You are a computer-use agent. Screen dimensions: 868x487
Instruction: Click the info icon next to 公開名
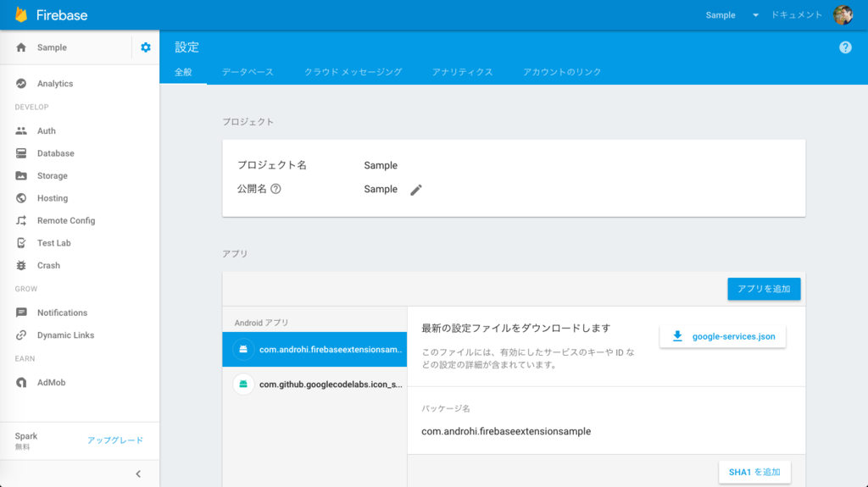[x=275, y=189]
